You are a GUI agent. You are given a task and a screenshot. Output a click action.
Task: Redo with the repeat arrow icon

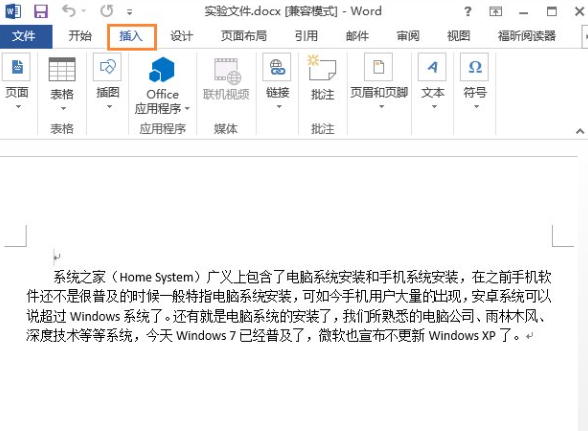pyautogui.click(x=107, y=11)
